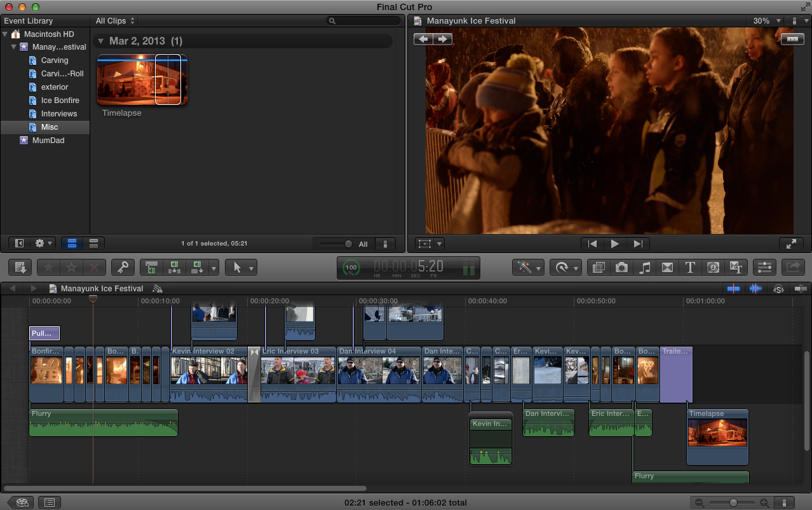Click the Event browser search field
Viewport: 812px width, 510px height.
(363, 21)
